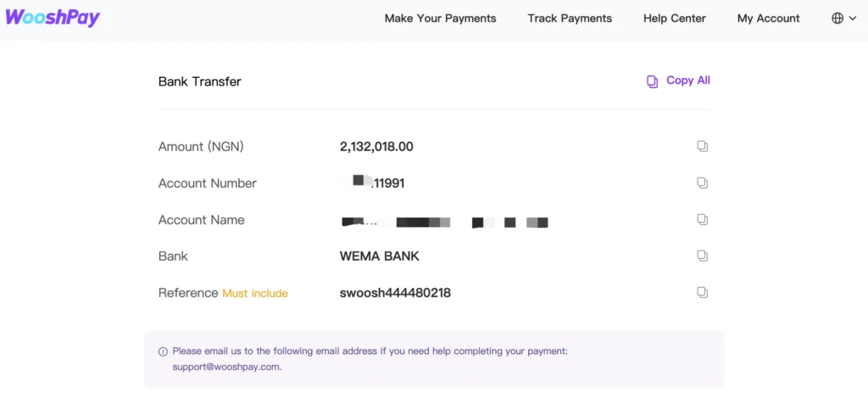Click the Copy All icon

pyautogui.click(x=653, y=82)
